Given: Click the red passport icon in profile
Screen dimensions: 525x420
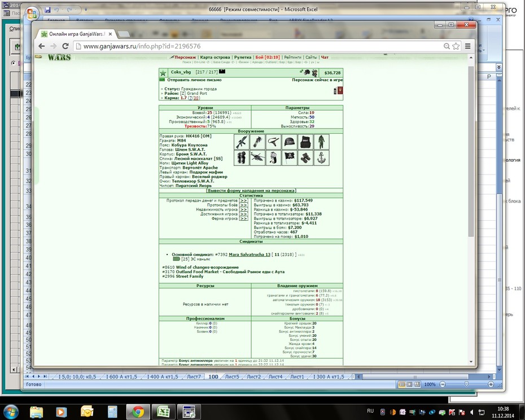Looking at the screenshot, I should click(x=340, y=90).
